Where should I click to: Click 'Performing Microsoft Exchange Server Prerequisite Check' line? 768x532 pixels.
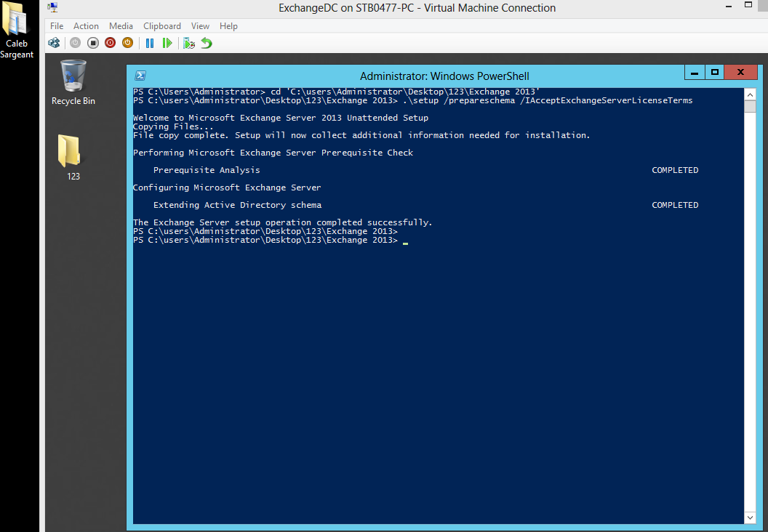273,153
